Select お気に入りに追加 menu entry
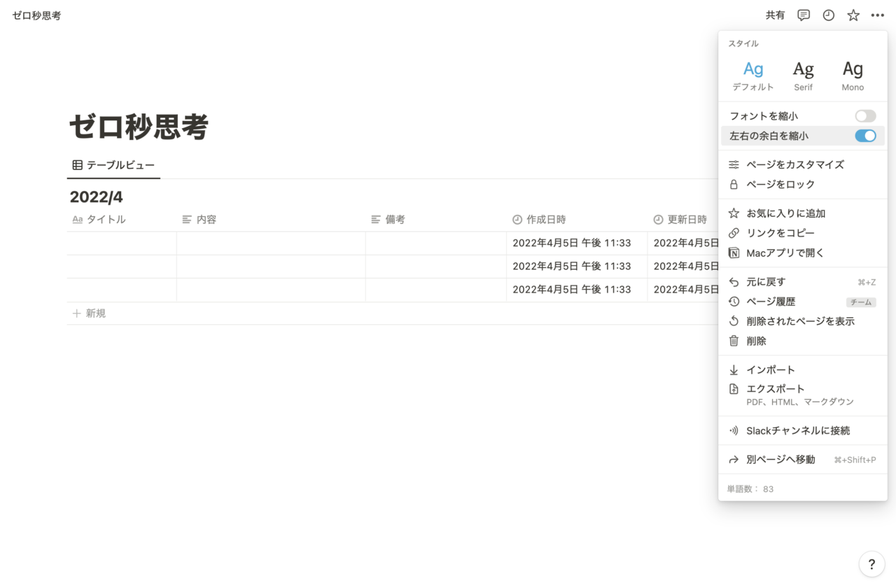Image resolution: width=896 pixels, height=588 pixels. point(803,213)
